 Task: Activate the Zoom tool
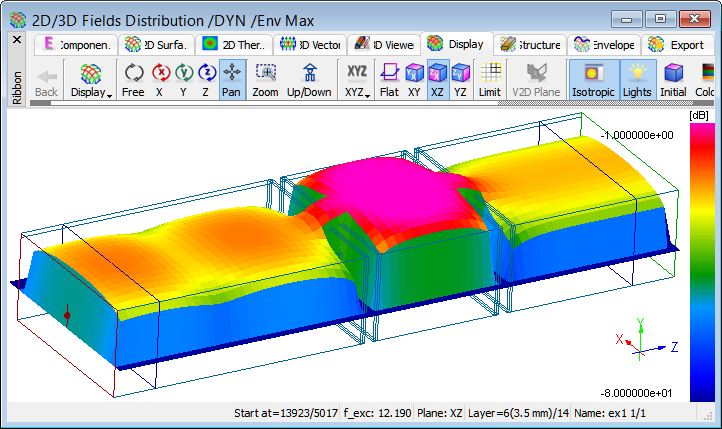(265, 80)
